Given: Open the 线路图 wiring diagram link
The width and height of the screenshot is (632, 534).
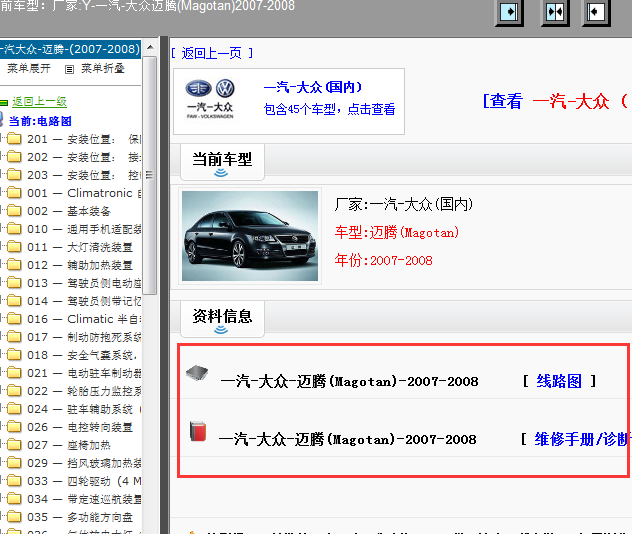Looking at the screenshot, I should pyautogui.click(x=559, y=381).
